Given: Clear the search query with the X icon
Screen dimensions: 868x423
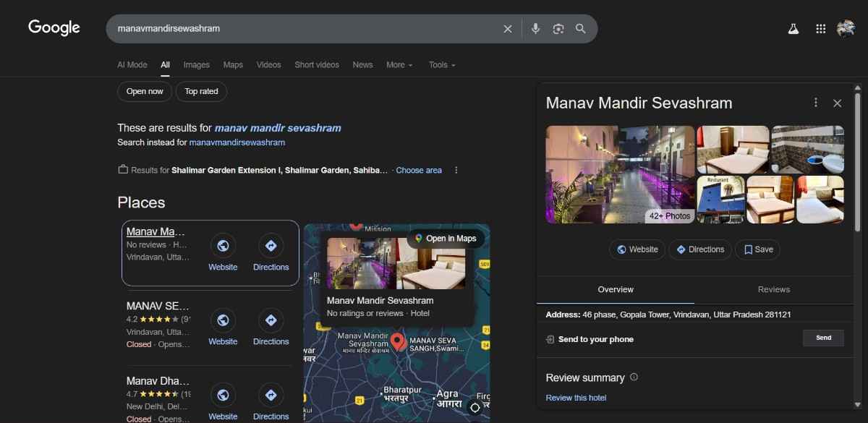Looking at the screenshot, I should [508, 28].
